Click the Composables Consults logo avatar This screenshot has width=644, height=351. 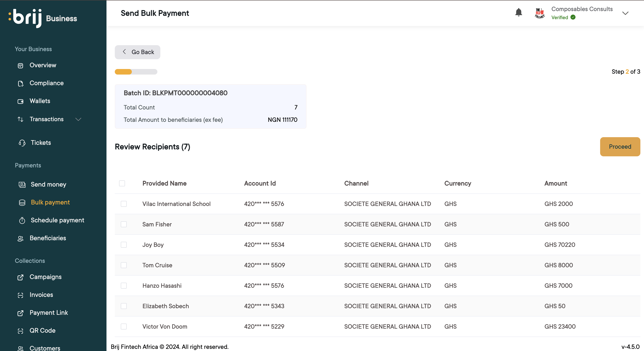pos(539,13)
